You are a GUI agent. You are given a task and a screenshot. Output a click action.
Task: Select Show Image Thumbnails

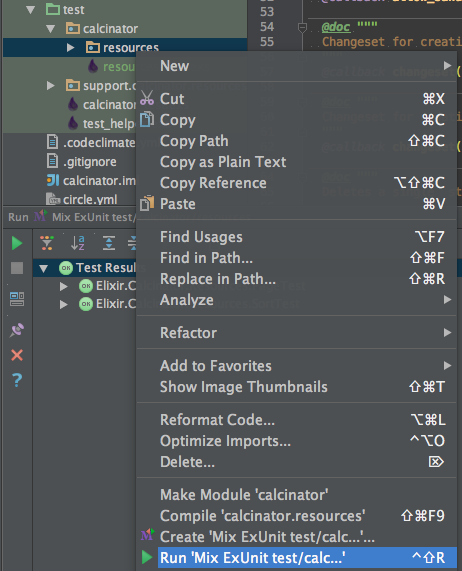click(296, 387)
